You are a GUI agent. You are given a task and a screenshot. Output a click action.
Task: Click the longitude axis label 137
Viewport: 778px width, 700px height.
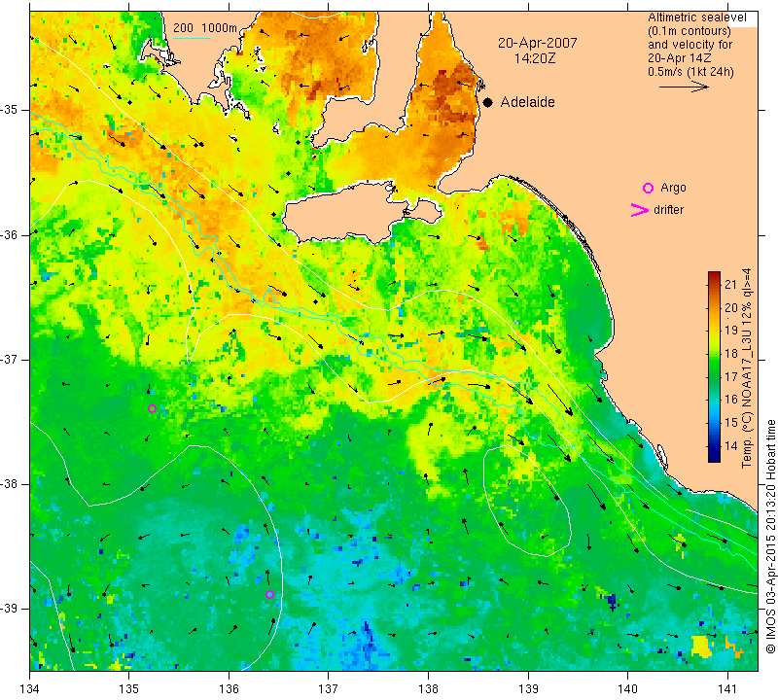329,689
